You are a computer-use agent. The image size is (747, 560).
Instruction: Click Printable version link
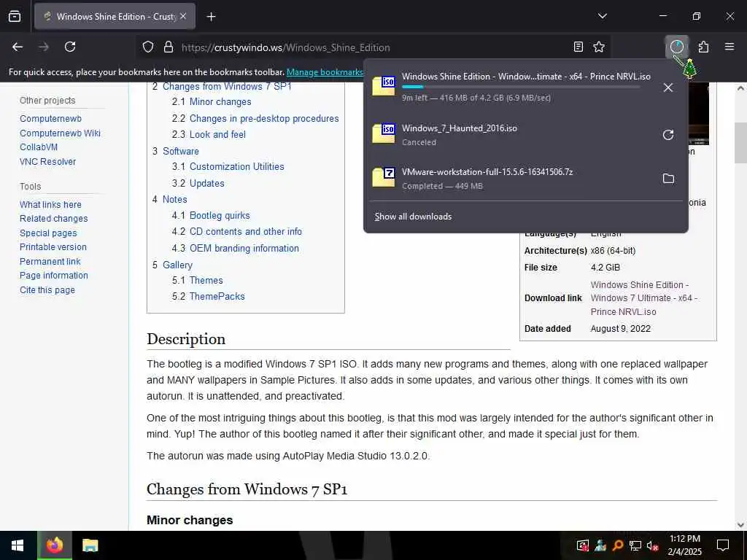[x=53, y=247]
